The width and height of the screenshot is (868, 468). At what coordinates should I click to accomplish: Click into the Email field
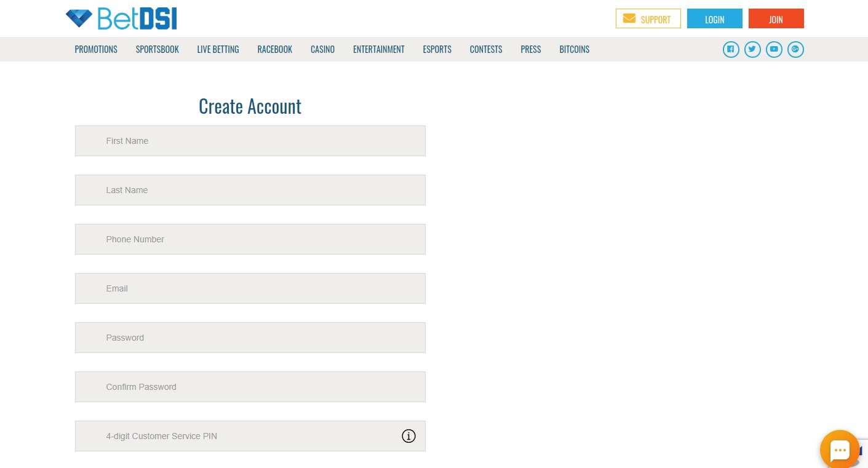[250, 288]
